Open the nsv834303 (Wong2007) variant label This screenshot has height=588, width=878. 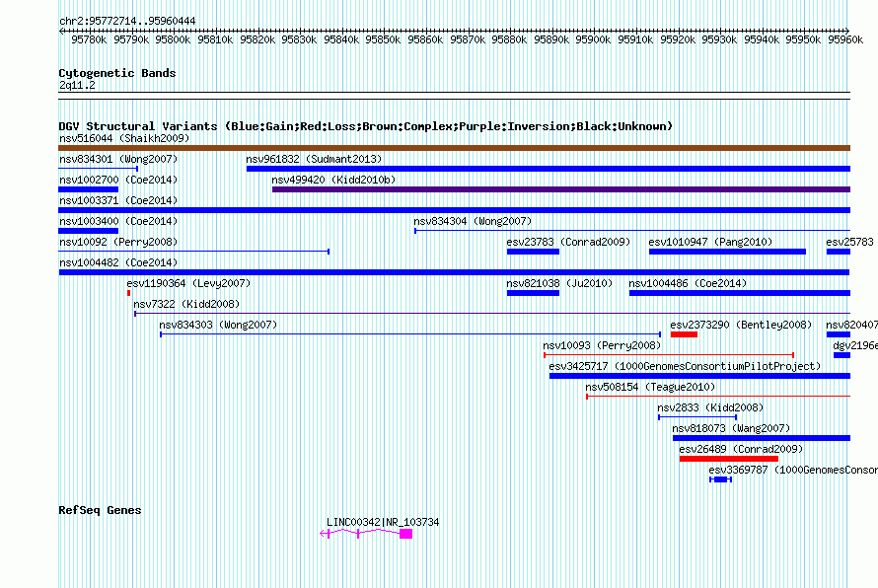(218, 325)
